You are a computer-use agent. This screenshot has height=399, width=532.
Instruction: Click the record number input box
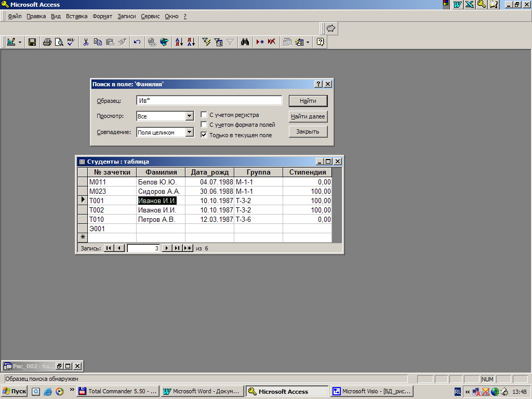(x=143, y=248)
